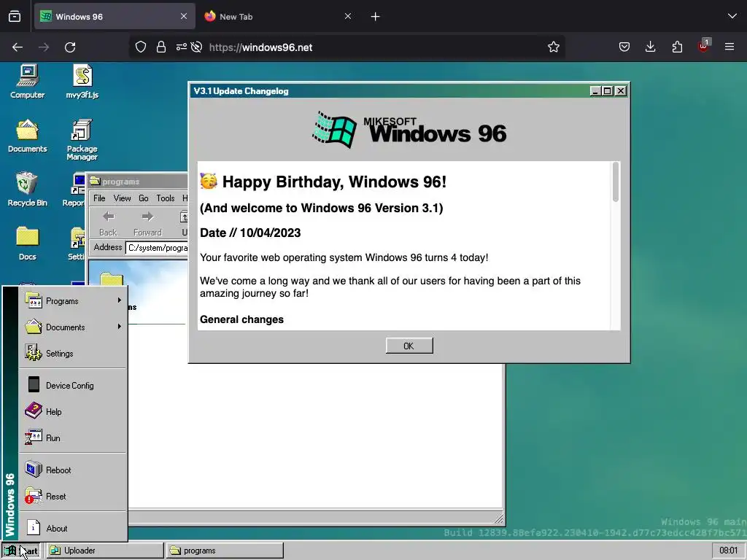
Task: Click the shield tracking protection icon
Action: 141,47
